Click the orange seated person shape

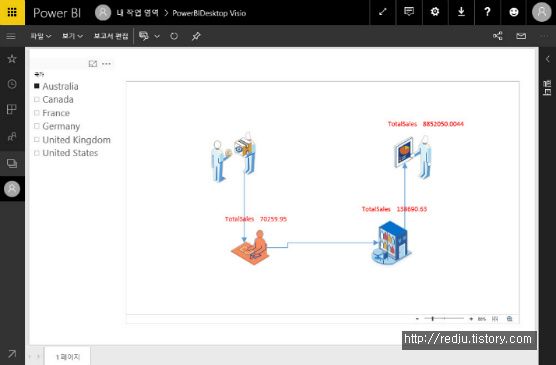[251, 248]
